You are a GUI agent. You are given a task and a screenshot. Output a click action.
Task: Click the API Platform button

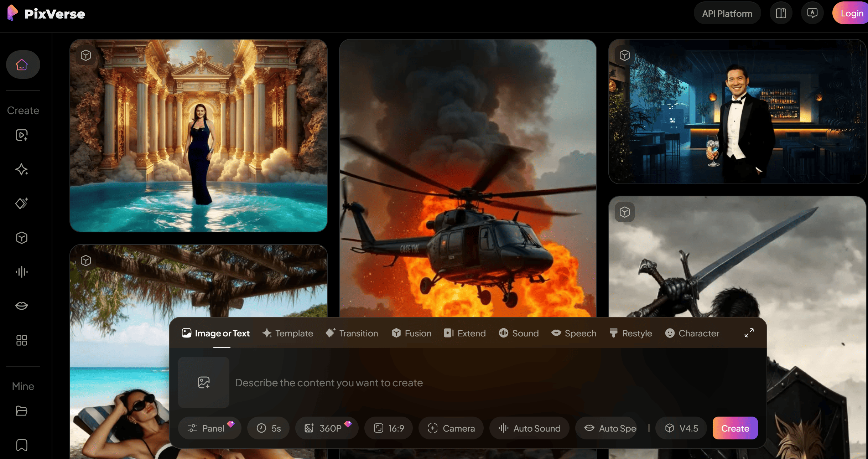(727, 14)
